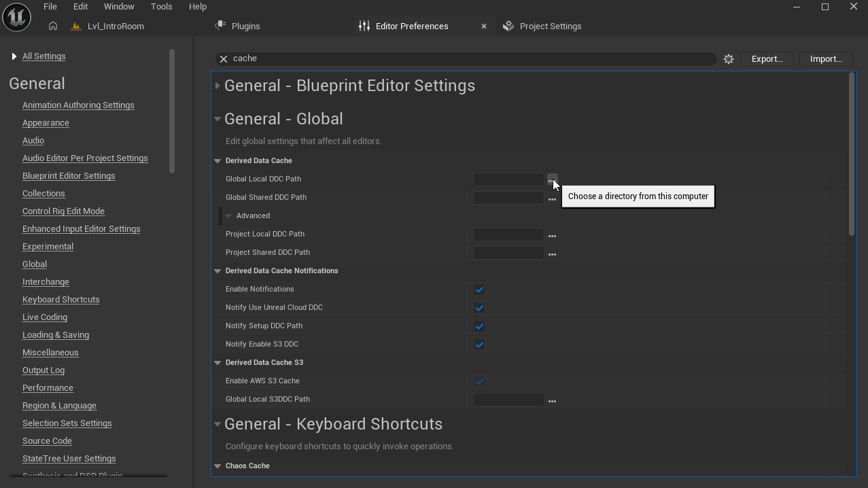Browse for Global Local S3DDC Path directory

coord(552,401)
